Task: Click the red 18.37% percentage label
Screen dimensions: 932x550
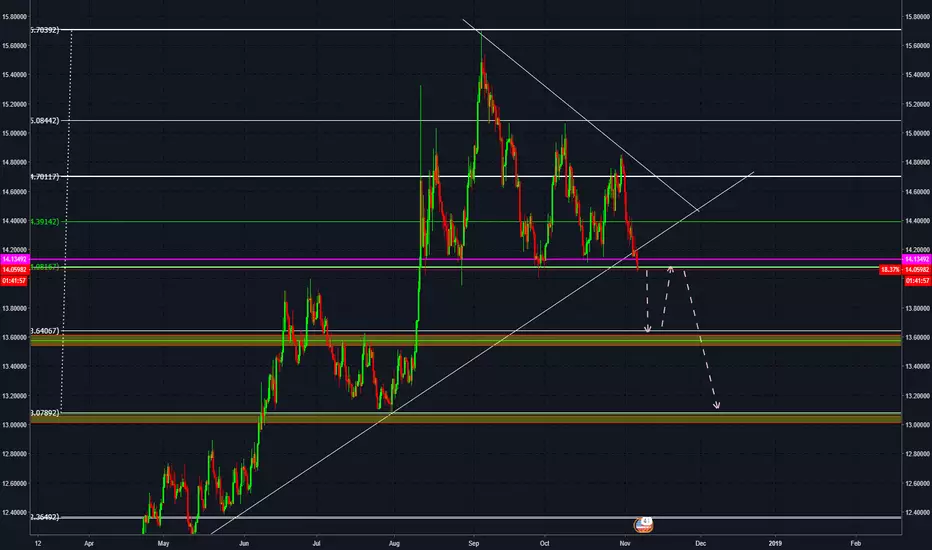Action: [890, 270]
